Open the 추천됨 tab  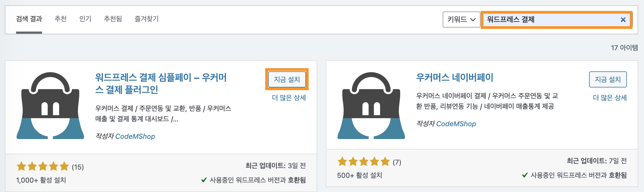tap(113, 19)
